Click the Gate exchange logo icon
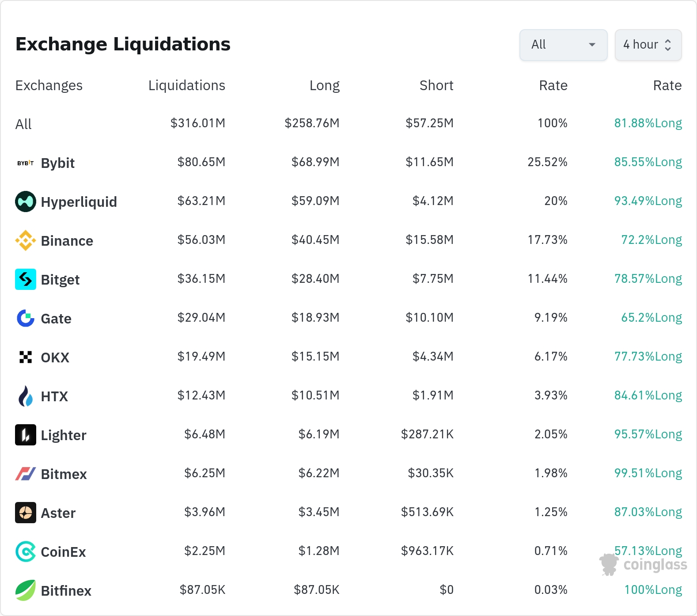The height and width of the screenshot is (616, 697). (x=26, y=318)
